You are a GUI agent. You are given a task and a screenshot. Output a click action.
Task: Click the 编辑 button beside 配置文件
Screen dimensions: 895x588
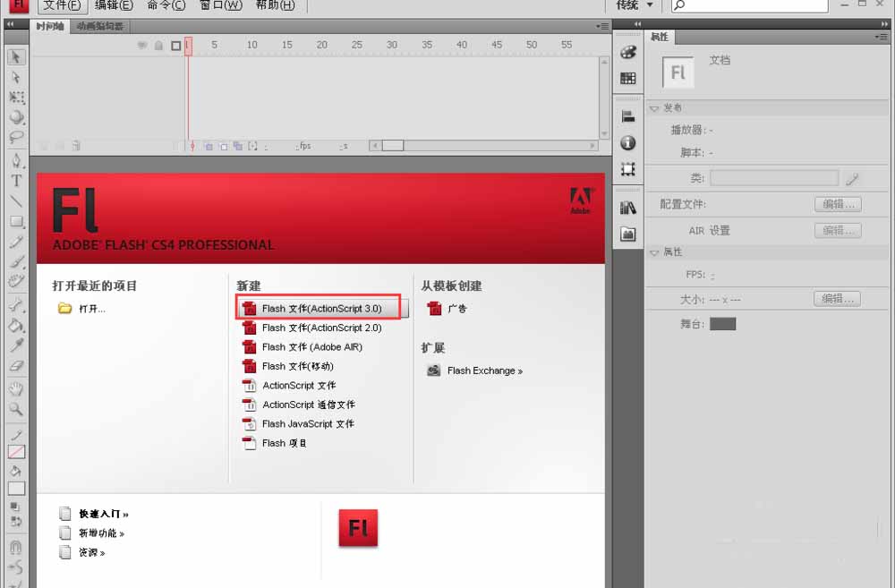coord(838,204)
